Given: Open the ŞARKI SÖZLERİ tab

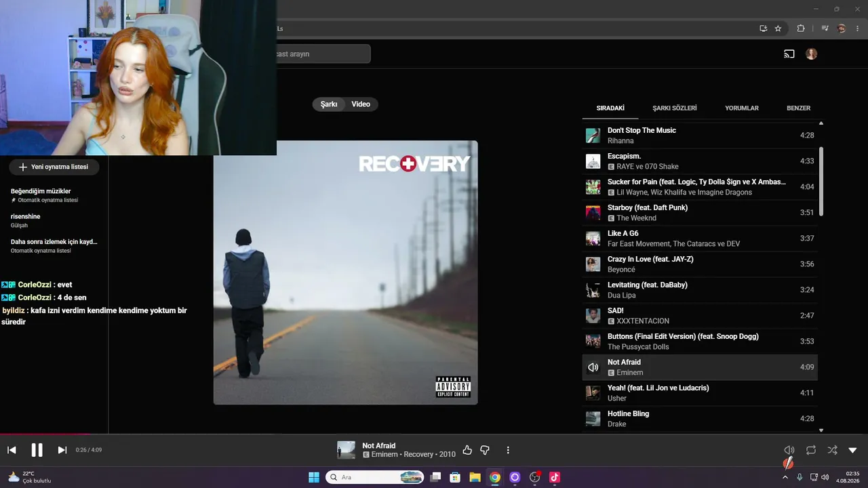Looking at the screenshot, I should [x=675, y=108].
